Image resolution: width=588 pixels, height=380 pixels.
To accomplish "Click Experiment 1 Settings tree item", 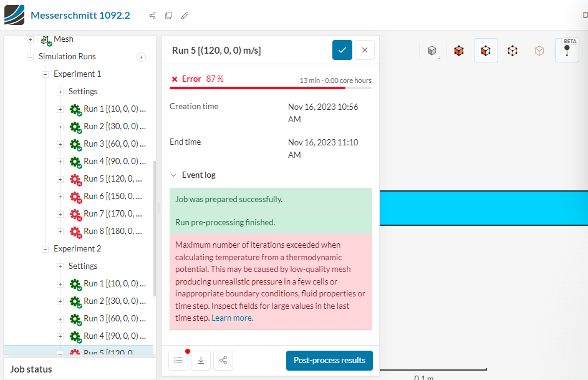I will (x=83, y=92).
